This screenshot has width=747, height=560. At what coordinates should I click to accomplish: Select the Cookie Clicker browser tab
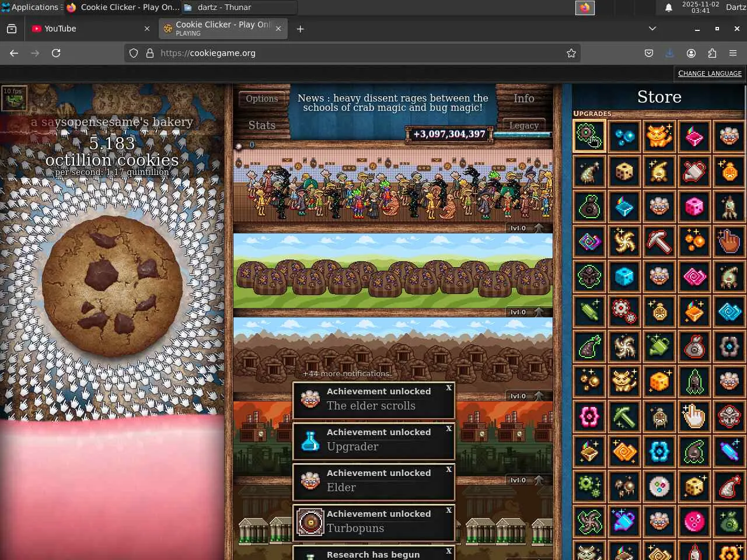(x=223, y=29)
